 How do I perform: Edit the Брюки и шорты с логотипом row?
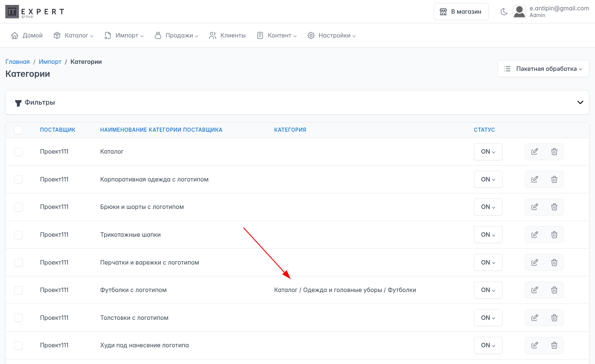(534, 207)
